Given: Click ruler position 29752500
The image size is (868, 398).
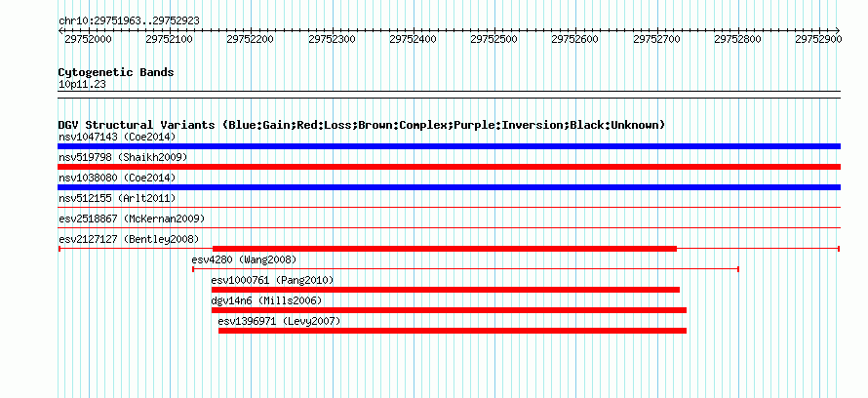Looking at the screenshot, I should point(493,39).
